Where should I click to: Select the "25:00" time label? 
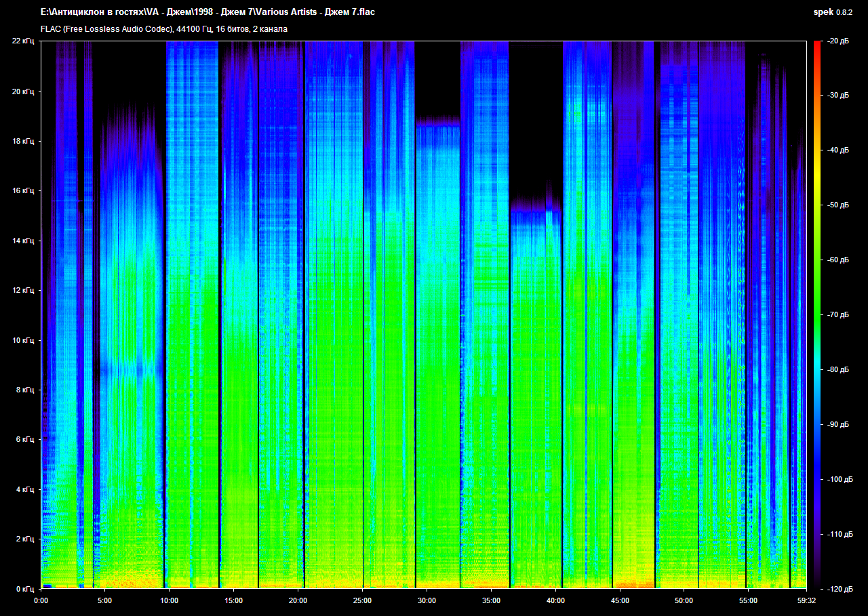click(x=362, y=600)
